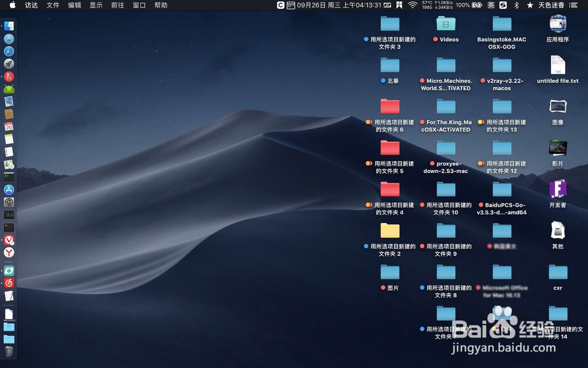Image resolution: width=588 pixels, height=368 pixels.
Task: Open the 前往 menu
Action: 117,5
